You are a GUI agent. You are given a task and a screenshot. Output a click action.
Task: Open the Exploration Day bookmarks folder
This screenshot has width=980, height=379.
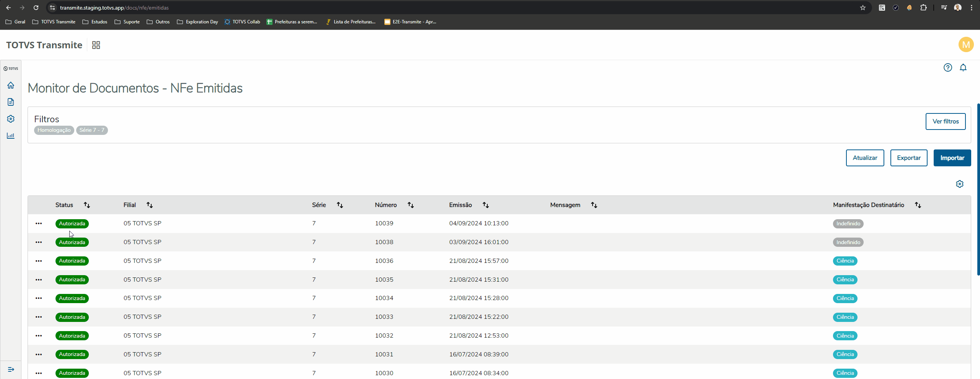tap(198, 22)
